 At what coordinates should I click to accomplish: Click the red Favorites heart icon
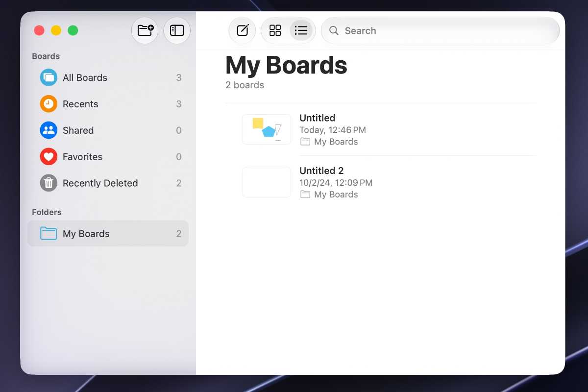pos(49,157)
